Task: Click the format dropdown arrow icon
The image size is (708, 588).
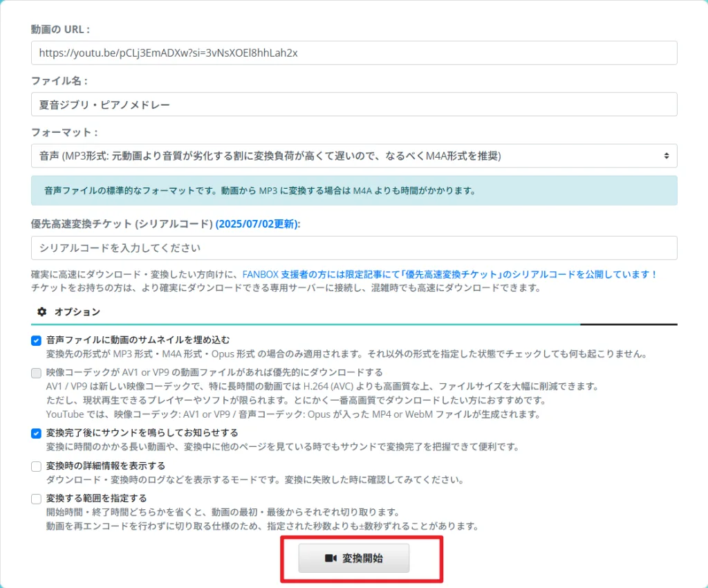Action: 667,156
